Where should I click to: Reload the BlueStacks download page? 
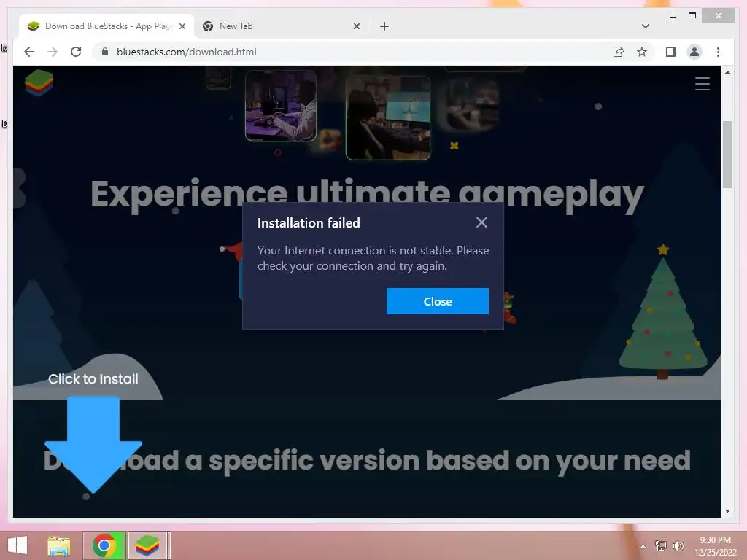(x=76, y=52)
